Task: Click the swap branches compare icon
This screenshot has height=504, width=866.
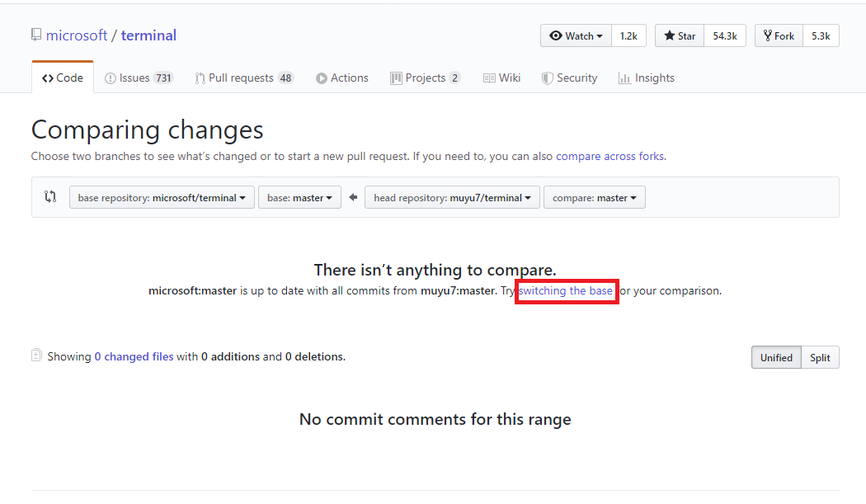Action: [x=50, y=197]
